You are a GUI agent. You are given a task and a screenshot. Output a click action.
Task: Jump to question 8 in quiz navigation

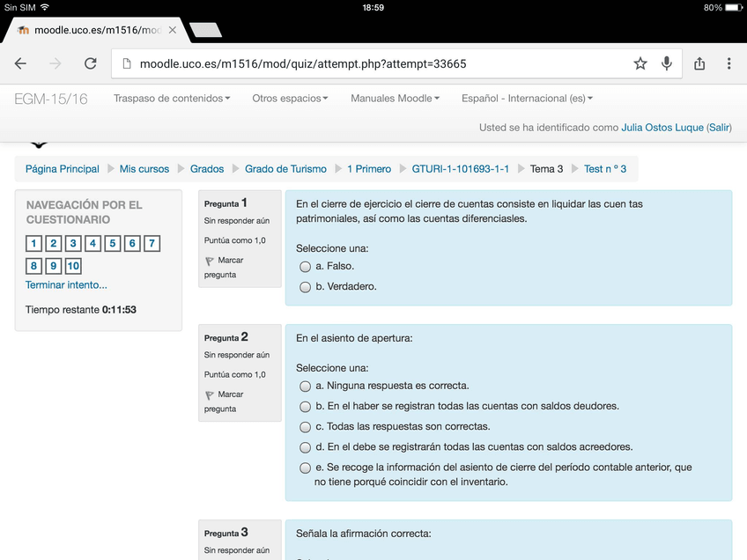coord(33,266)
